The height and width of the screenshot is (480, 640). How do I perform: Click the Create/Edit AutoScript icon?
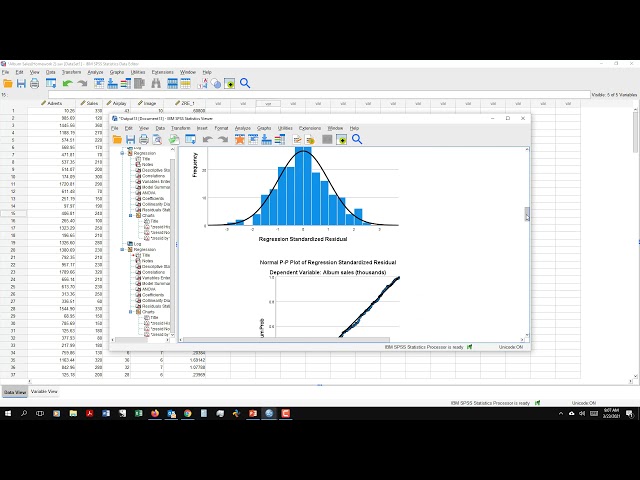click(297, 140)
